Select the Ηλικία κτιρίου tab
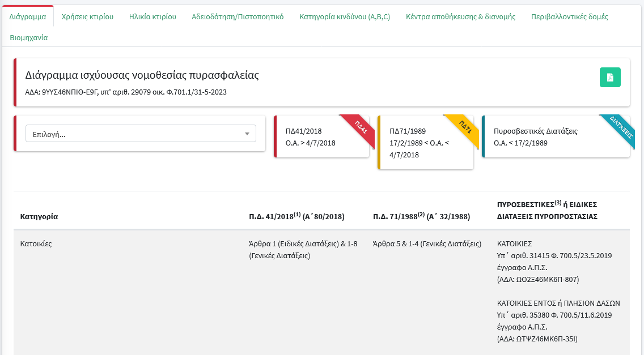The height and width of the screenshot is (355, 644). point(152,16)
